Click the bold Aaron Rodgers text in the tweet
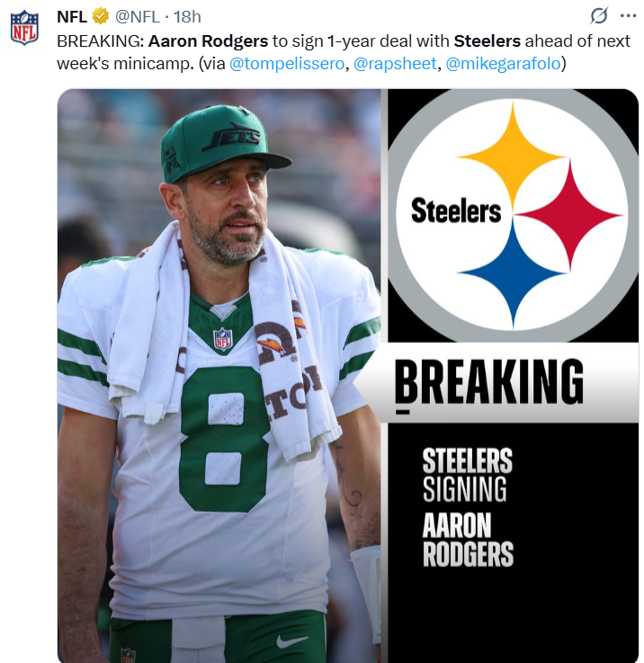The image size is (644, 663). pos(208,41)
